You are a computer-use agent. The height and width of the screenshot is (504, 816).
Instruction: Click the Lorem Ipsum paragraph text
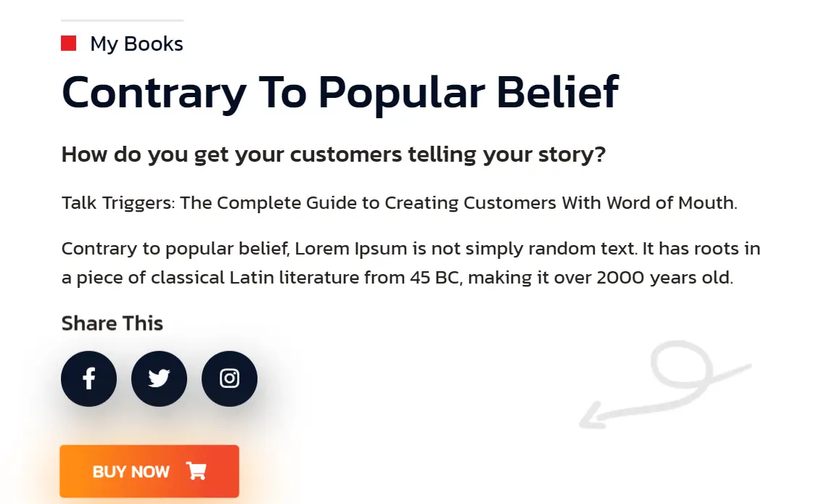tap(411, 263)
